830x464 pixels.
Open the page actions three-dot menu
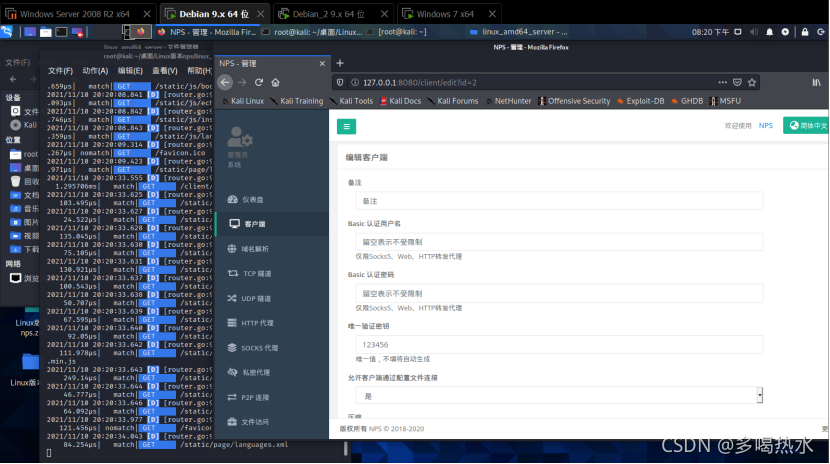pyautogui.click(x=723, y=83)
